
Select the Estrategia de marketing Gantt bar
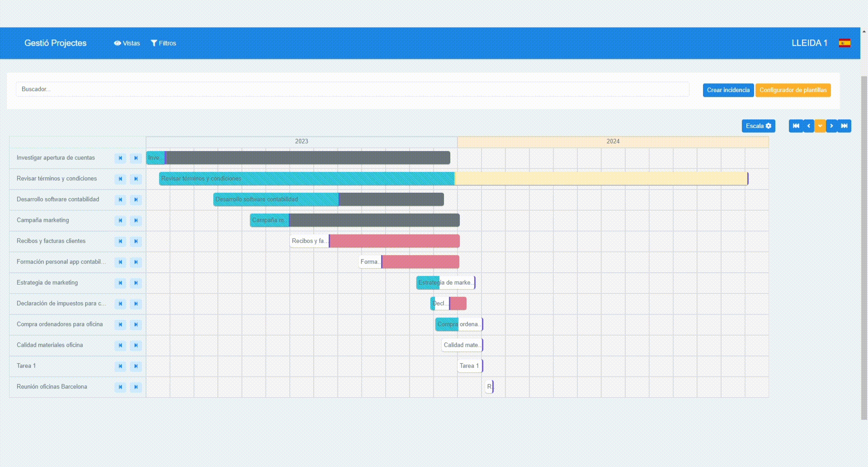[x=445, y=282]
